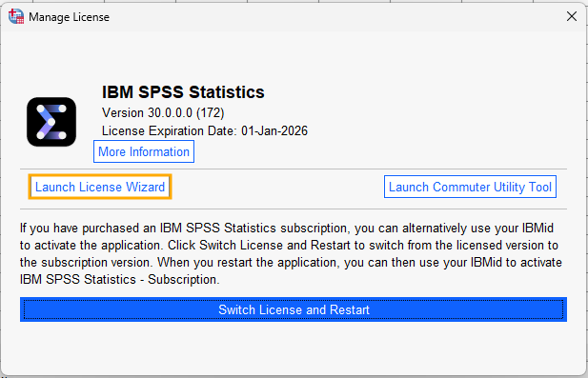The image size is (588, 378).
Task: Click the SPSS icon in title bar
Action: [16, 16]
